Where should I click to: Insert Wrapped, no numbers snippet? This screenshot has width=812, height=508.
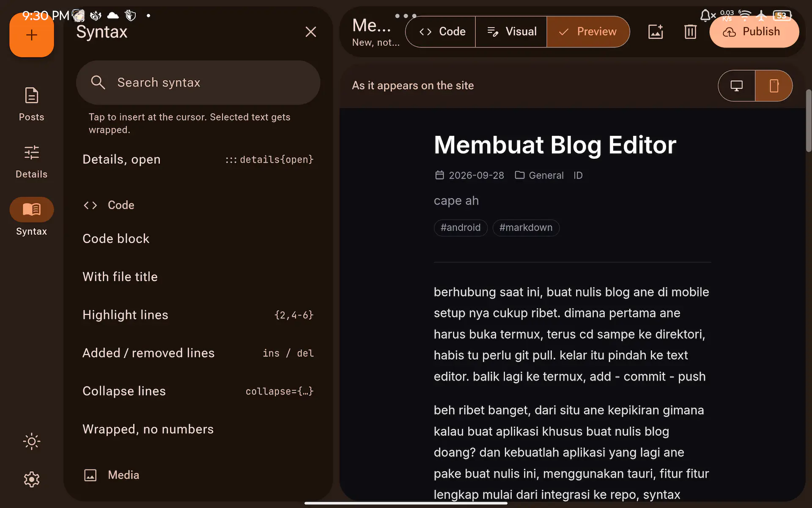click(x=198, y=429)
